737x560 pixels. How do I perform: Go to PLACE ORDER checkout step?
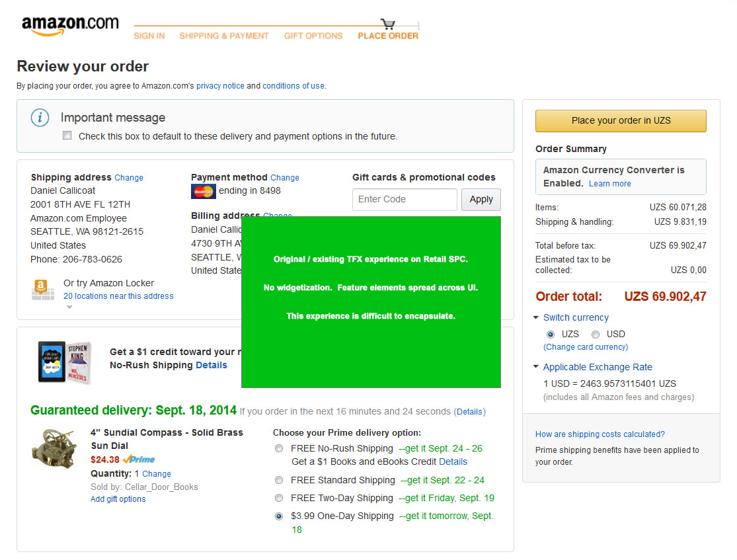(x=388, y=36)
